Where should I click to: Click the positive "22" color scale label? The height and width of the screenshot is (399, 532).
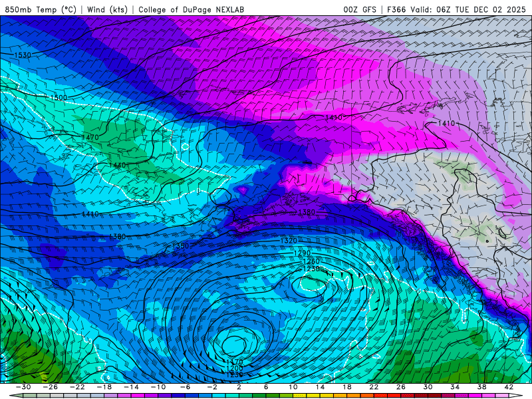(374, 387)
